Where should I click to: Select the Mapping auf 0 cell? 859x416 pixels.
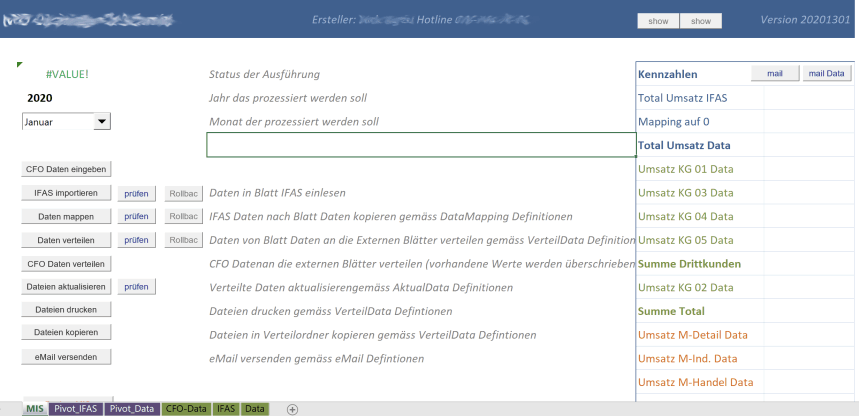tap(700, 122)
